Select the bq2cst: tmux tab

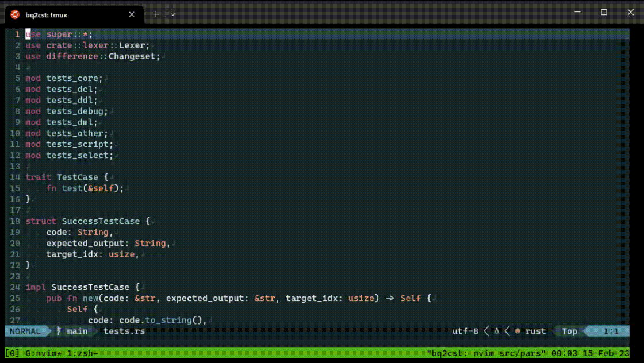click(x=74, y=14)
